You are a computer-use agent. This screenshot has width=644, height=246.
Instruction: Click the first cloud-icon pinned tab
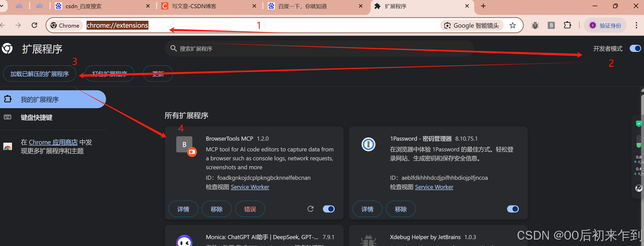click(x=19, y=6)
